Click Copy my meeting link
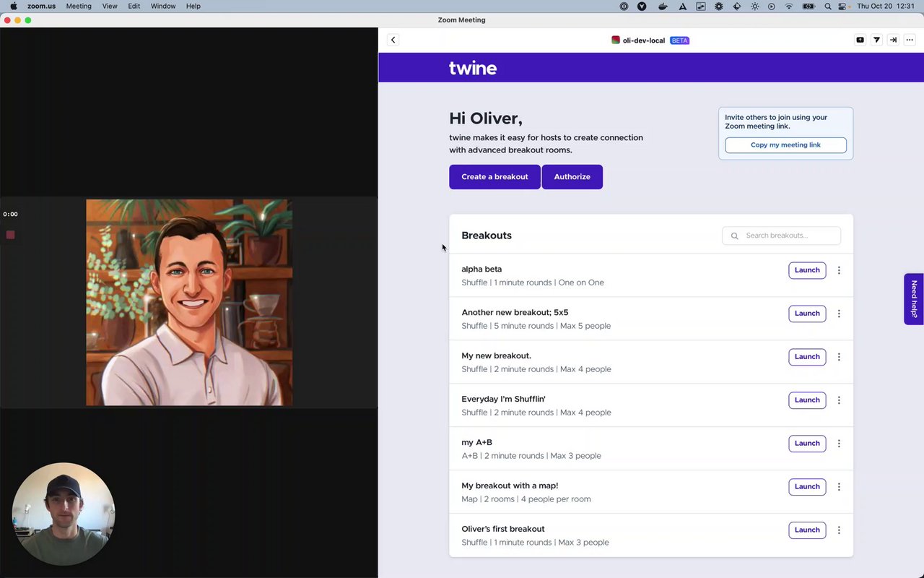The width and height of the screenshot is (924, 578). point(785,145)
